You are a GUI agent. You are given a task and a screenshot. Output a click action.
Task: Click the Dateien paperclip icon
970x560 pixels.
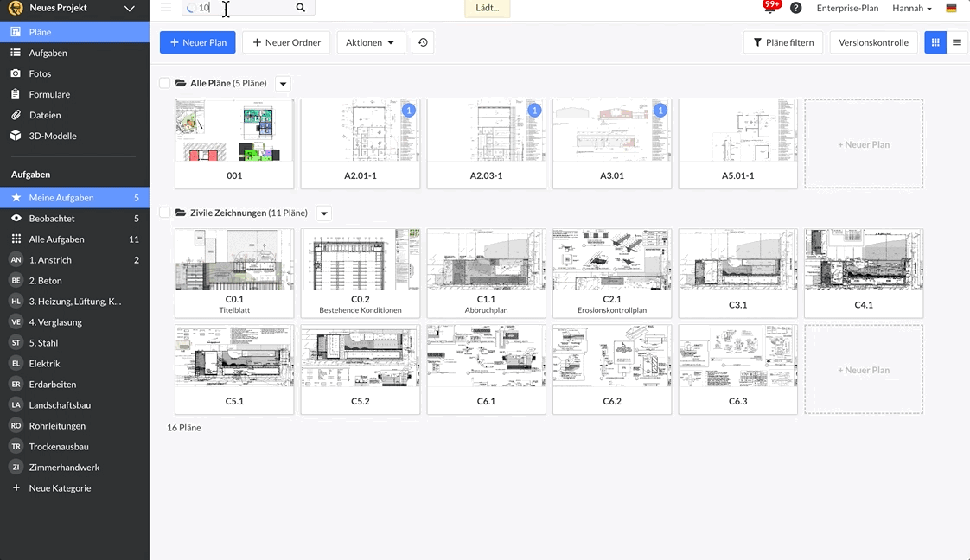tap(16, 115)
